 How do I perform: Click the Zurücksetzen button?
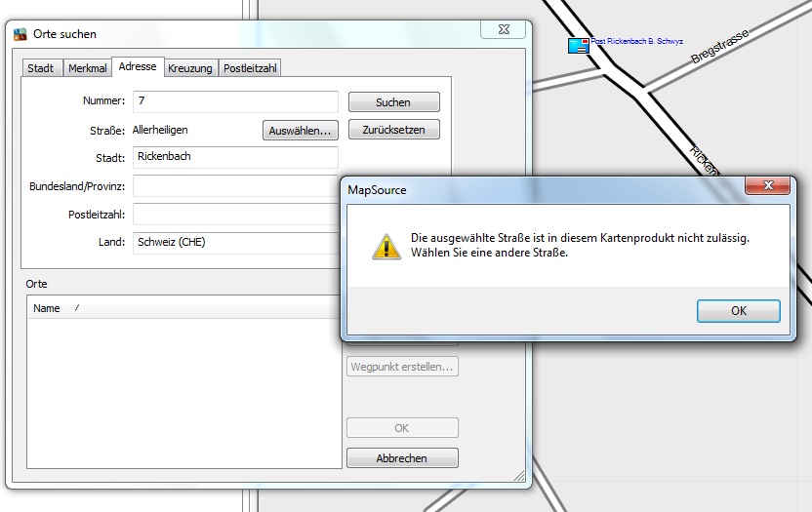coord(393,130)
